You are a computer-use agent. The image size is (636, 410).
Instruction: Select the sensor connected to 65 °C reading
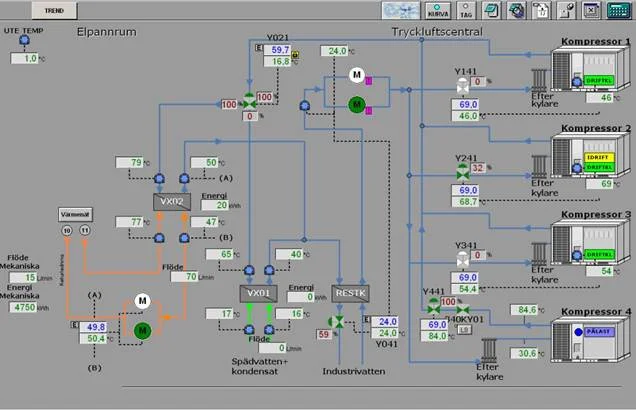[249, 270]
